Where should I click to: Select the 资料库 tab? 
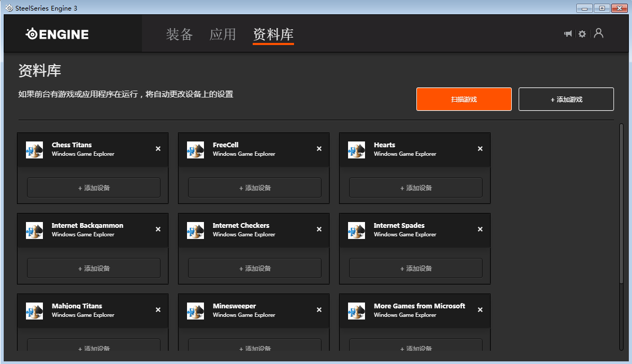(x=273, y=34)
